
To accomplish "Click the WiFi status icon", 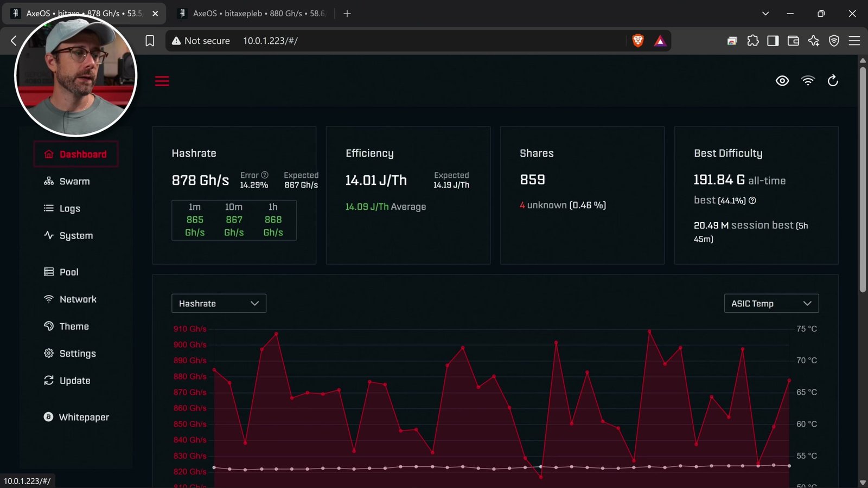I will coord(808,81).
